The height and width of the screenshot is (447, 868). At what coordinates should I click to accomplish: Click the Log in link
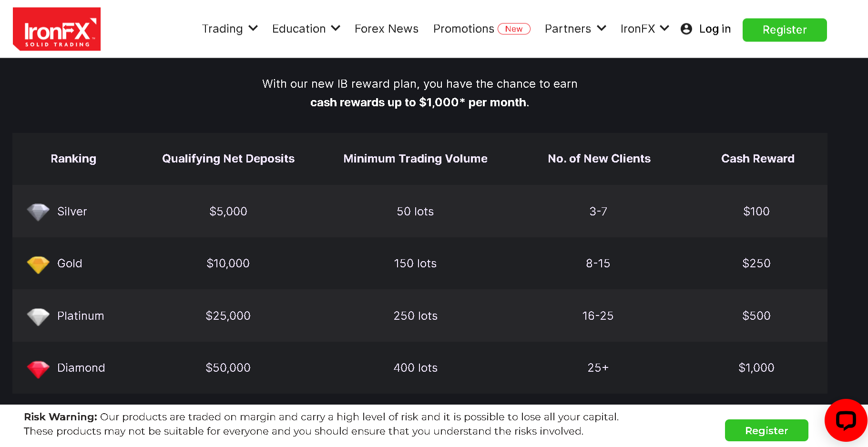715,29
